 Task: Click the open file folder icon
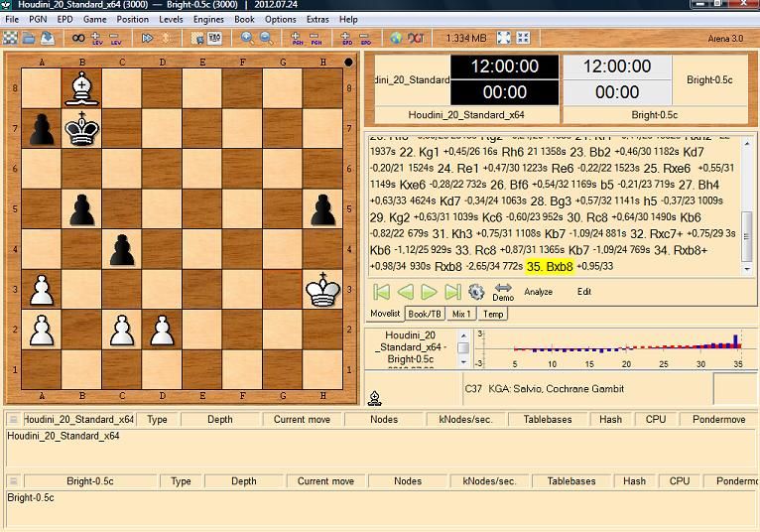30,38
